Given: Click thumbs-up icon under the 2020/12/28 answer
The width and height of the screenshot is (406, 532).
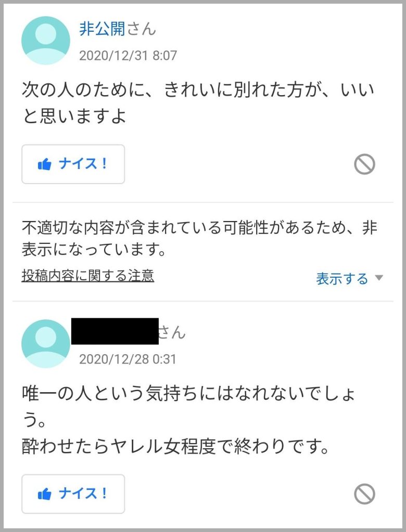Looking at the screenshot, I should tap(45, 494).
